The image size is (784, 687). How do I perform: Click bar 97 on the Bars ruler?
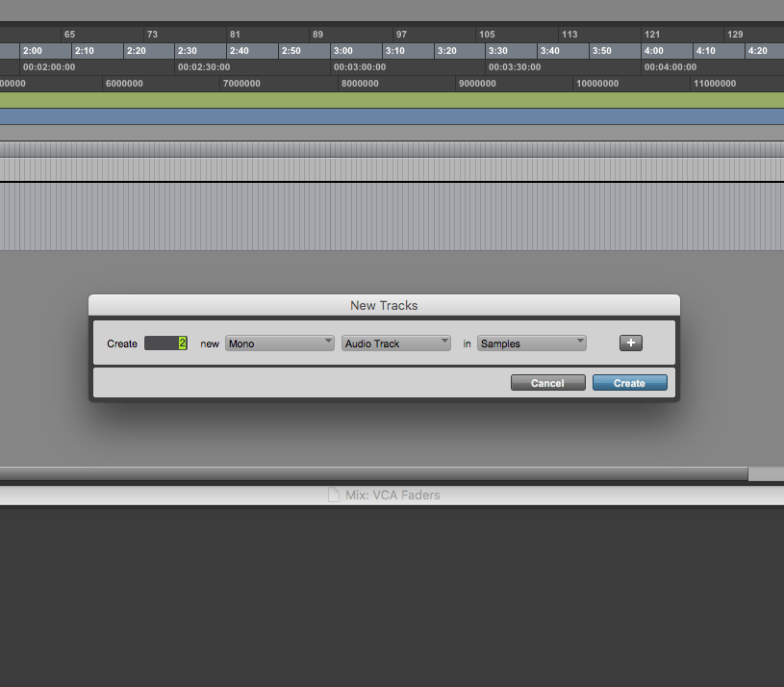(401, 35)
